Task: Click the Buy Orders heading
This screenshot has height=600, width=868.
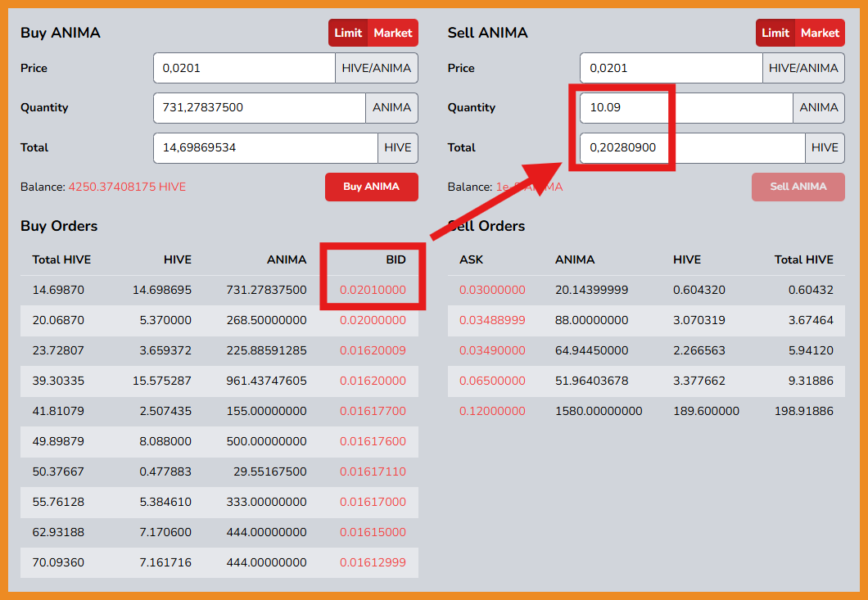Action: 59,226
